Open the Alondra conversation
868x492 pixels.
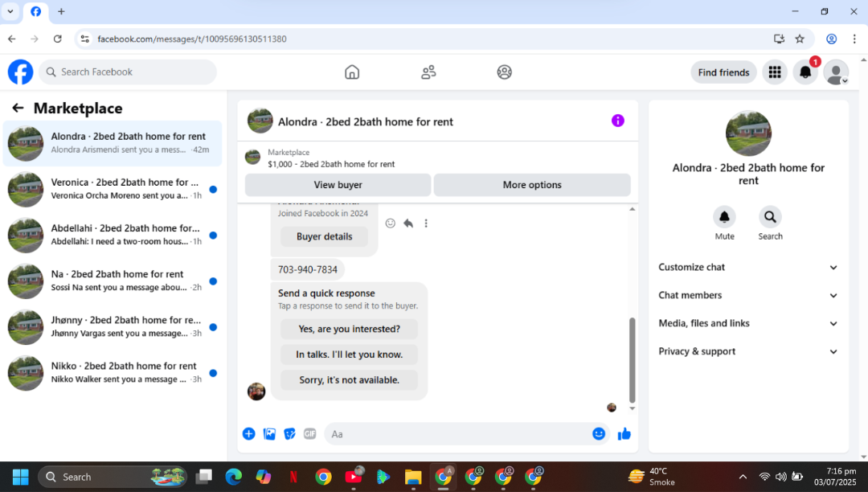(x=113, y=143)
